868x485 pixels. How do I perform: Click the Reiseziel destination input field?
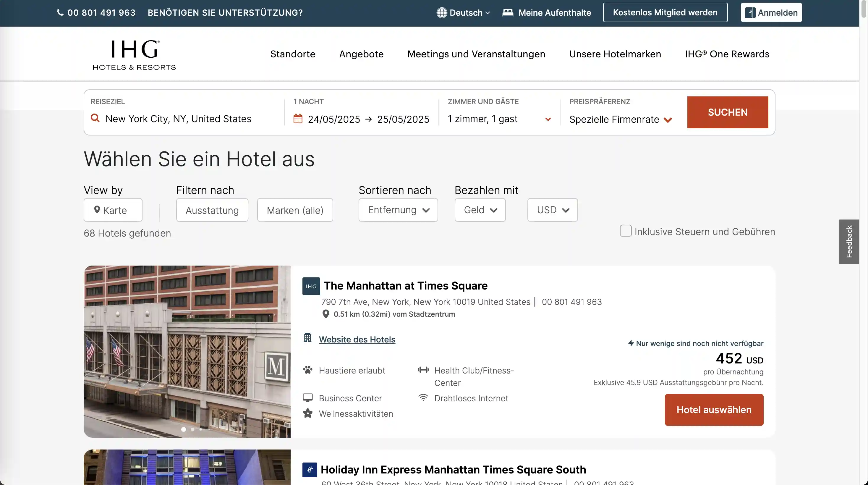[x=184, y=119]
